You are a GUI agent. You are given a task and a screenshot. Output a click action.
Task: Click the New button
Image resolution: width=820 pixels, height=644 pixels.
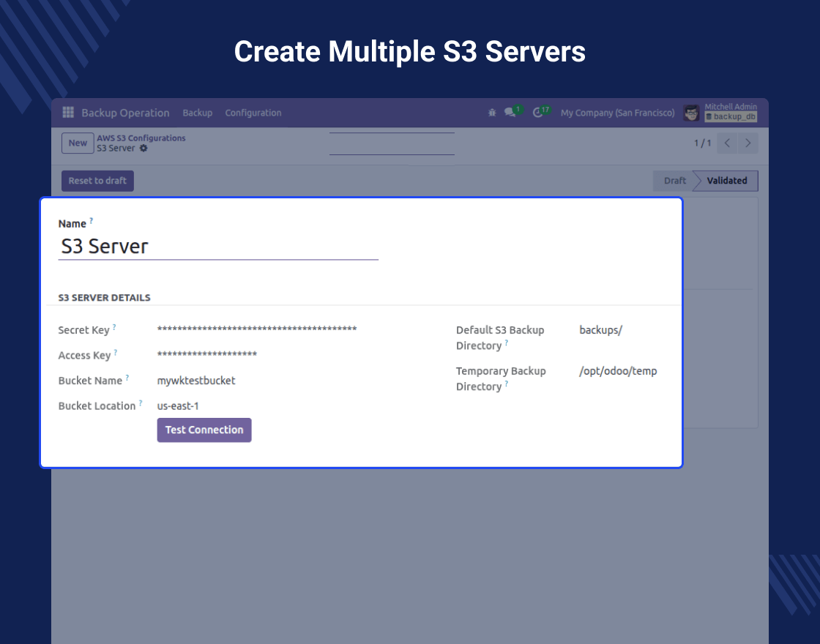(78, 143)
